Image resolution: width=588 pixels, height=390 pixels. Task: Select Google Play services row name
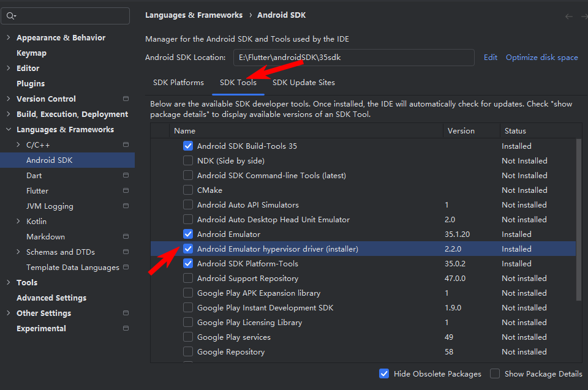(x=234, y=337)
